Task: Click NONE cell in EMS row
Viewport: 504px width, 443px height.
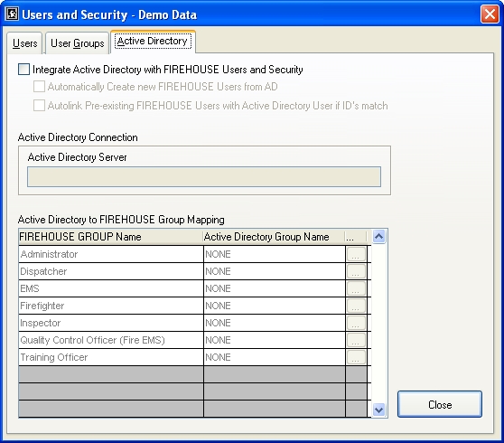Action: (275, 288)
